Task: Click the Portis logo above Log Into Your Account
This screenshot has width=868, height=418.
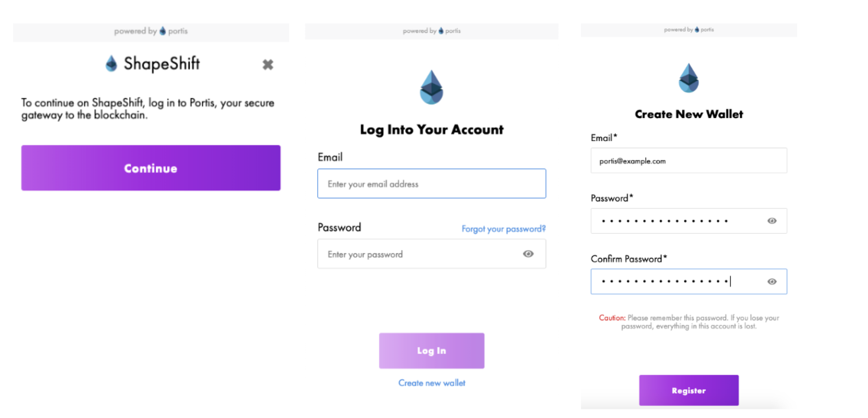Action: [431, 87]
